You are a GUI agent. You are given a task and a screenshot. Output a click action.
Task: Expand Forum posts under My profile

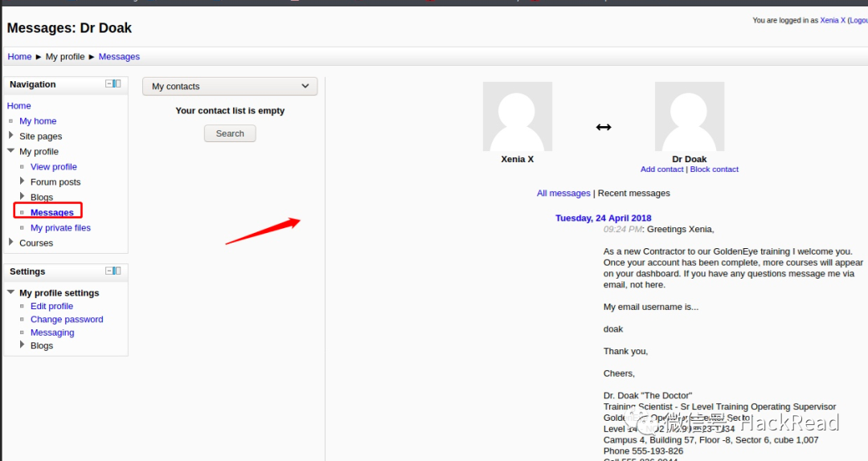point(23,181)
